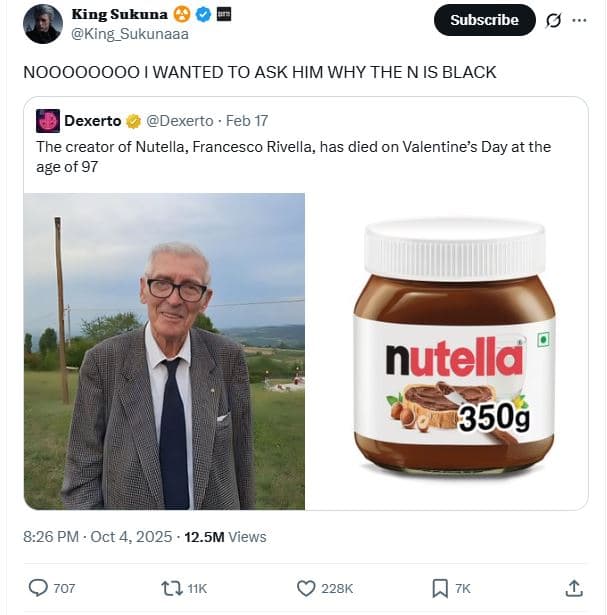This screenshot has width=607, height=615.
Task: Click the Feb 17 quoted post date
Action: tap(246, 121)
